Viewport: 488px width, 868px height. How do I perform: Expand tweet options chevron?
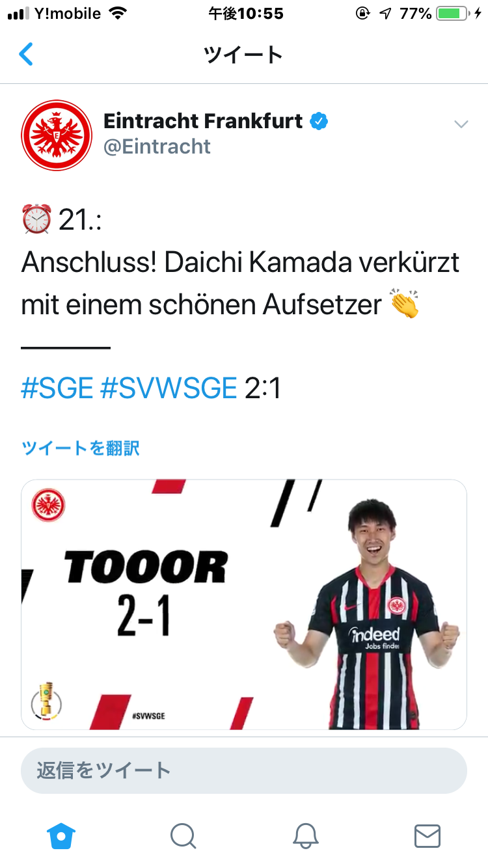click(x=461, y=124)
